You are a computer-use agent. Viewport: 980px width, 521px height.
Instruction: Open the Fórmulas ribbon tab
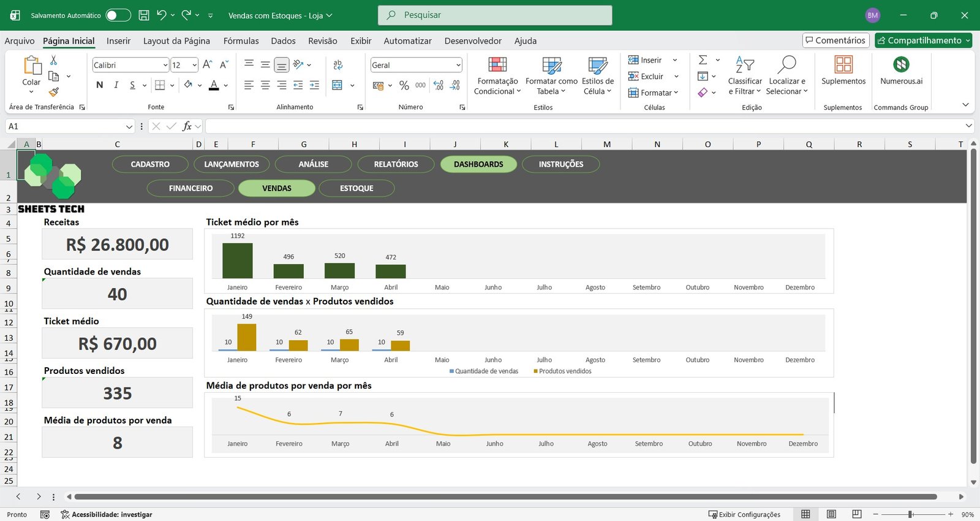point(241,41)
